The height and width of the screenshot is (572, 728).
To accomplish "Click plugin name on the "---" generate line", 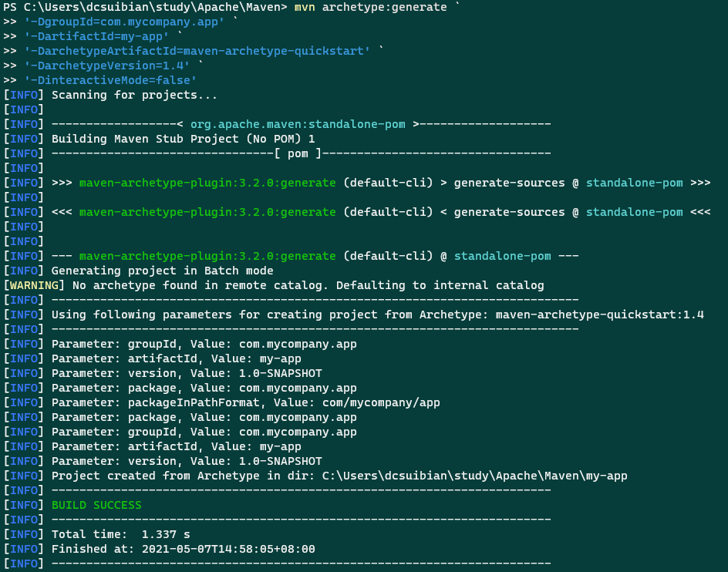I will click(x=207, y=256).
